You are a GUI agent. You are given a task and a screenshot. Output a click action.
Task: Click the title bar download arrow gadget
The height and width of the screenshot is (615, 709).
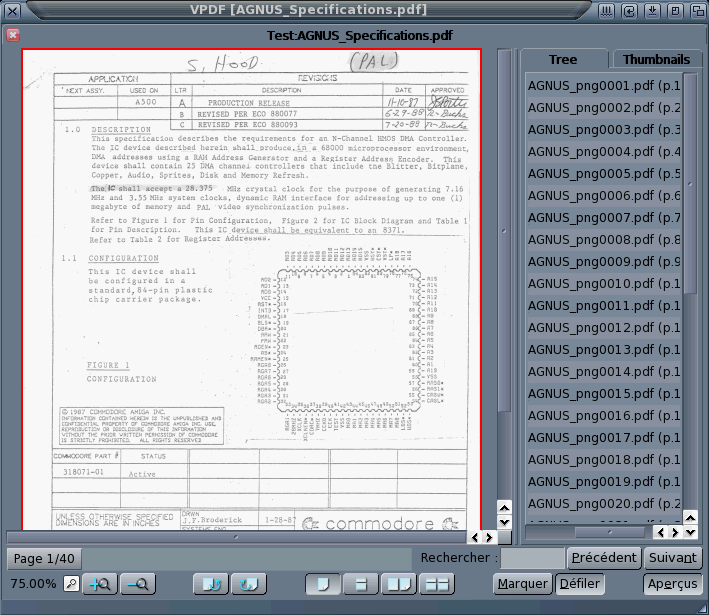tap(652, 10)
